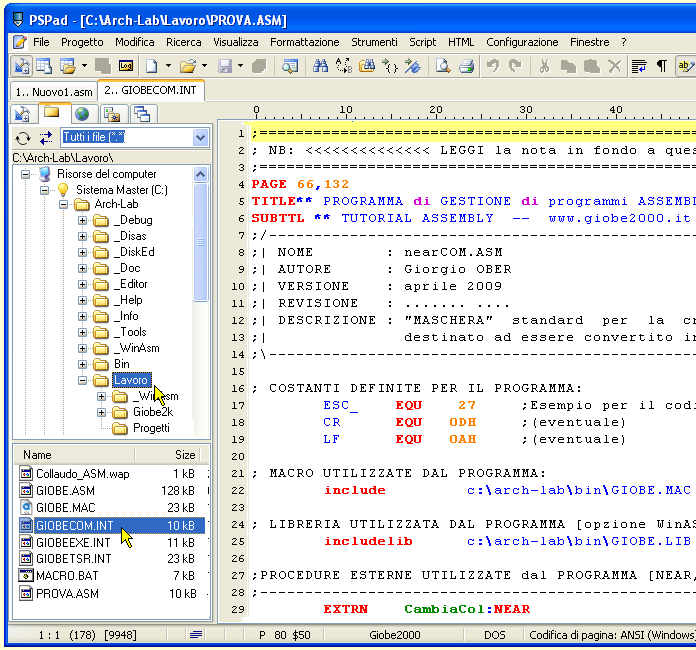The image size is (696, 650).
Task: Create a new file via toolbar icon
Action: [x=152, y=67]
